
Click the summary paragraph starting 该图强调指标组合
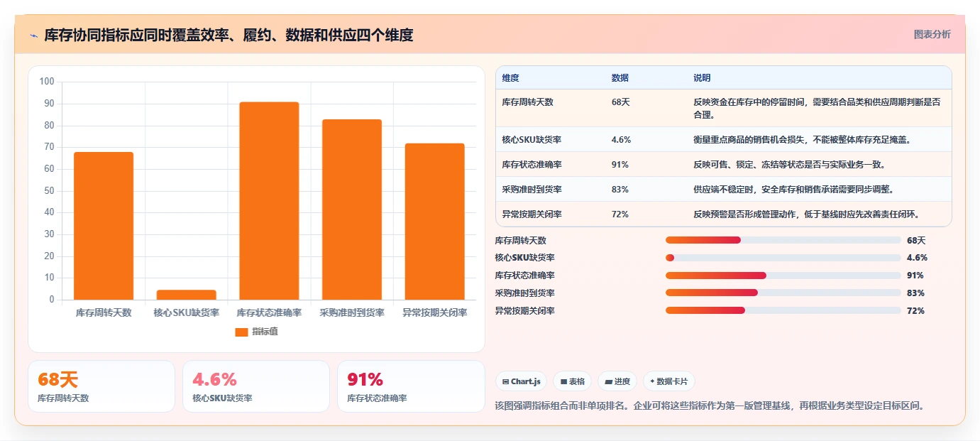coord(710,405)
